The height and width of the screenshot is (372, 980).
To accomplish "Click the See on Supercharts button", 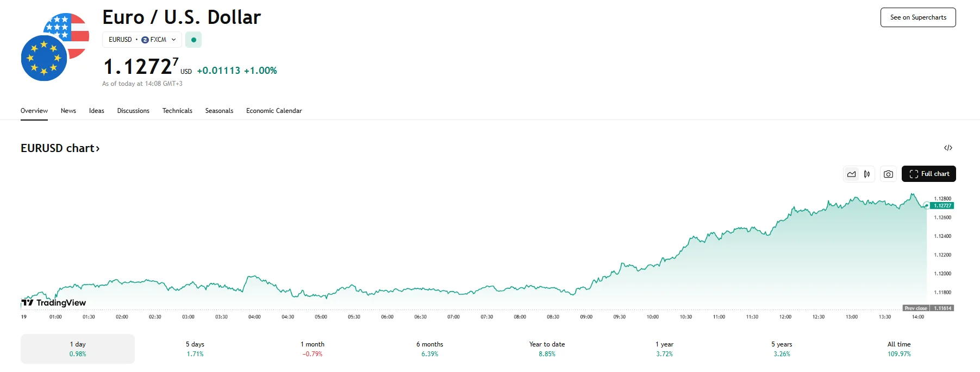I will (x=918, y=17).
